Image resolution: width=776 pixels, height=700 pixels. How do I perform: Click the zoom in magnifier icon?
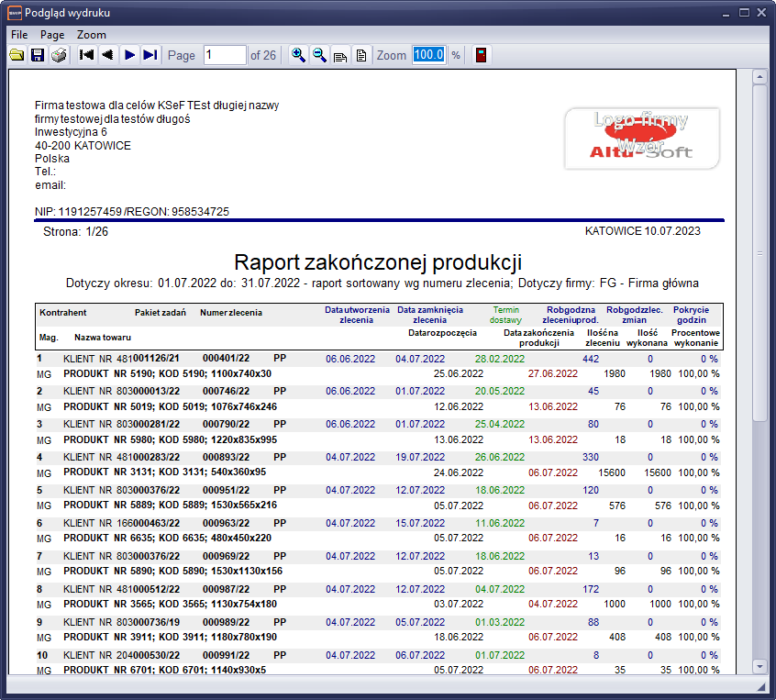(x=298, y=55)
